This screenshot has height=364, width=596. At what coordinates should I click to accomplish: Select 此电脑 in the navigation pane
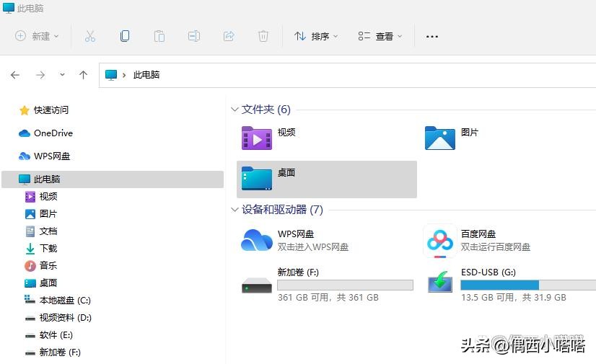(x=113, y=179)
